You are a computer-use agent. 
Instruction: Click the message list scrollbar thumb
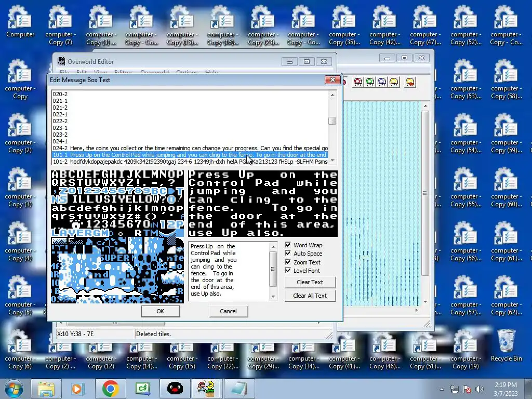click(x=332, y=121)
